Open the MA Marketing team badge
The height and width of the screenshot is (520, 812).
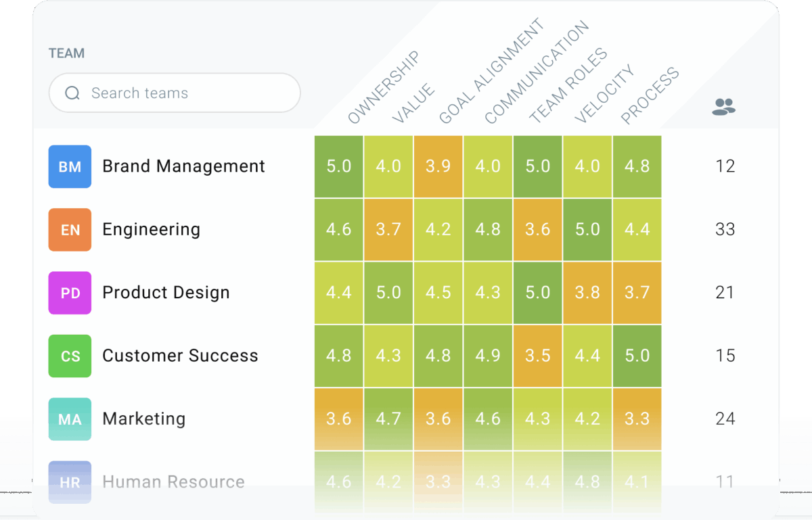tap(70, 419)
